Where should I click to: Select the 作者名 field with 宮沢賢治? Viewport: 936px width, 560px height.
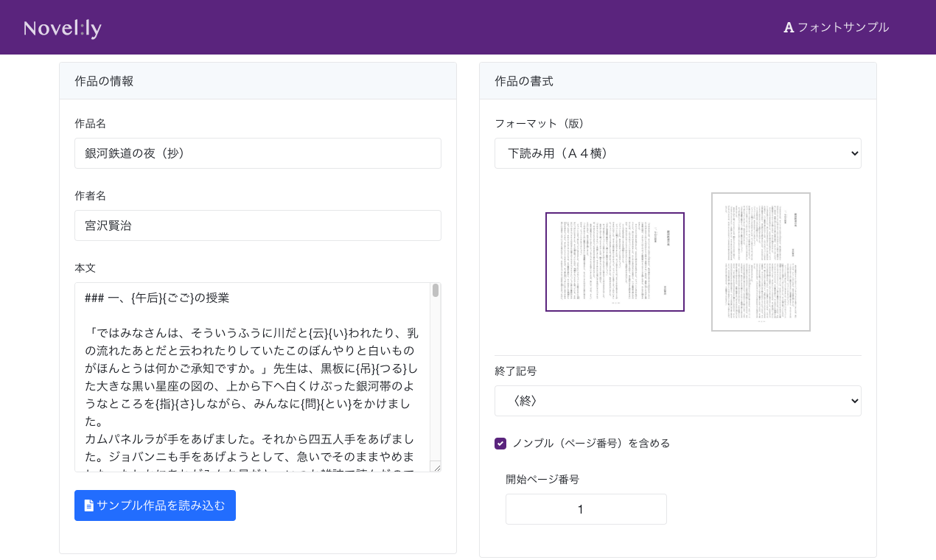pyautogui.click(x=257, y=225)
